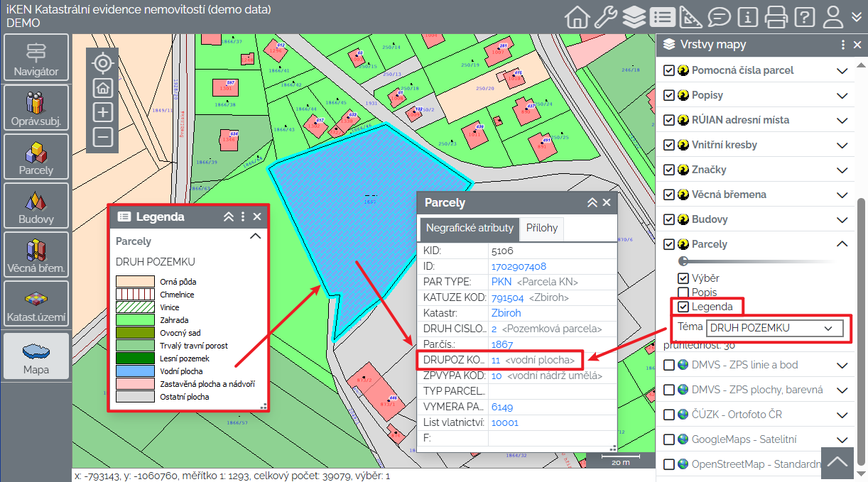868x482 pixels.
Task: Switch to the Přílohy tab
Action: point(542,229)
